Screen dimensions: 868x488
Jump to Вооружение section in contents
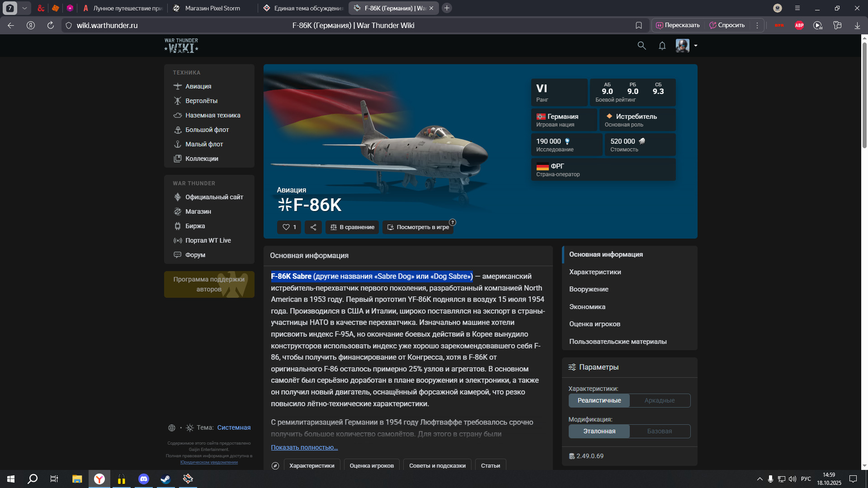589,289
